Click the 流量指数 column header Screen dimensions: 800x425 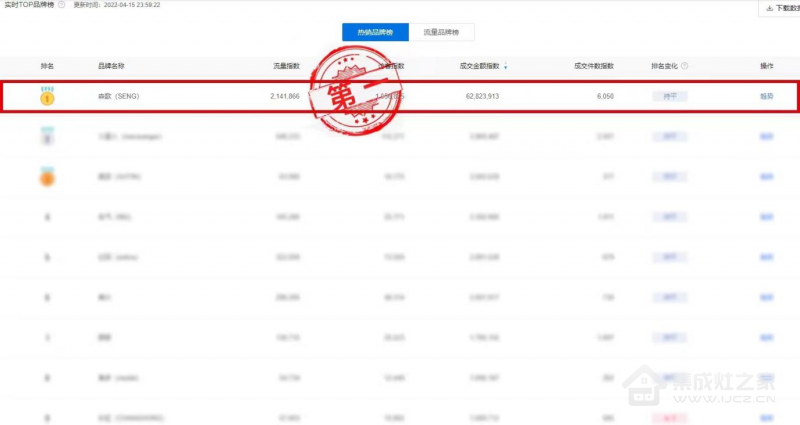287,66
